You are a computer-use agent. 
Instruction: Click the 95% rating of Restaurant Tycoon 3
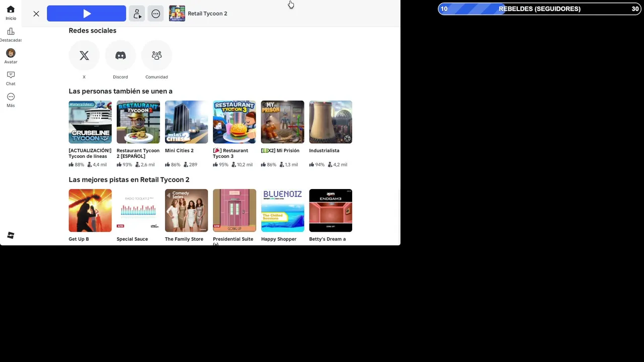click(x=220, y=164)
